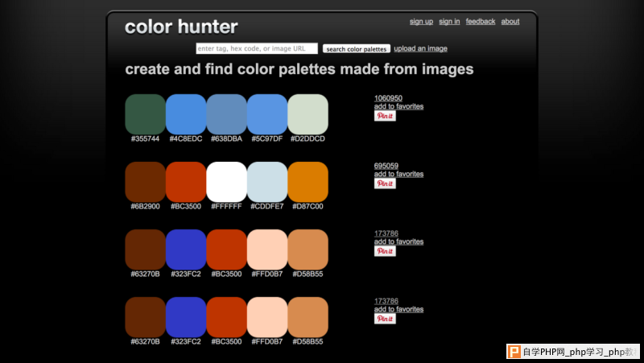Click Pin it for palette 1060950
The height and width of the screenshot is (363, 644).
(385, 116)
